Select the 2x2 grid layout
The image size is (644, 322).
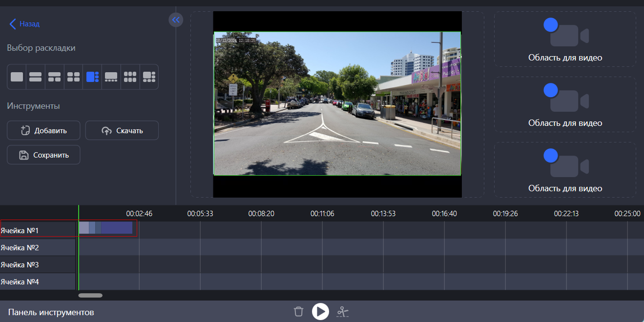click(73, 77)
